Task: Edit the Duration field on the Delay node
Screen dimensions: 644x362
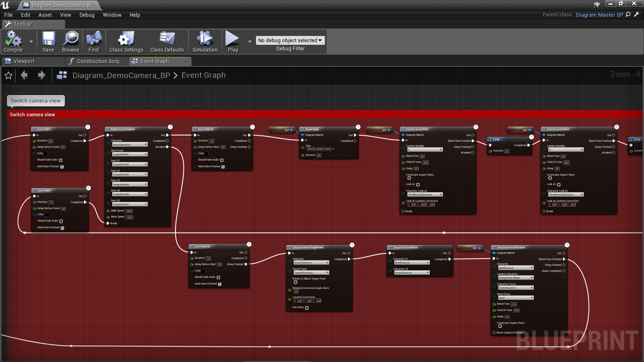Action: [x=506, y=150]
